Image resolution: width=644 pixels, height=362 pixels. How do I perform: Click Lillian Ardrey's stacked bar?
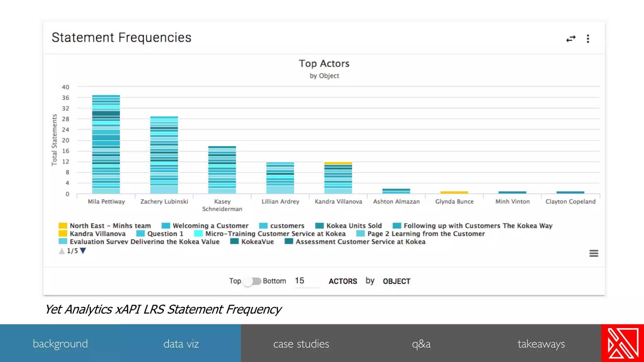280,178
